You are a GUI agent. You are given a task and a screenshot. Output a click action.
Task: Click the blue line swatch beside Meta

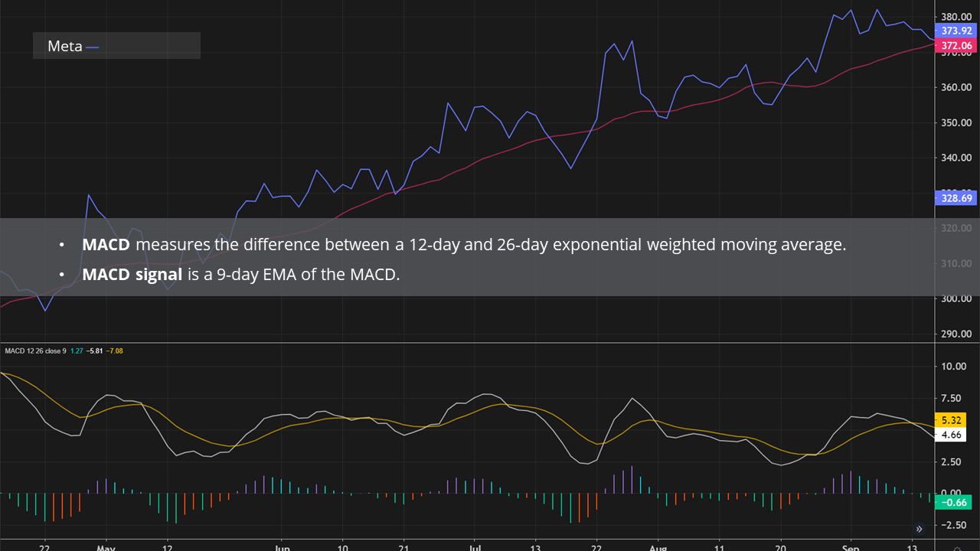point(93,47)
